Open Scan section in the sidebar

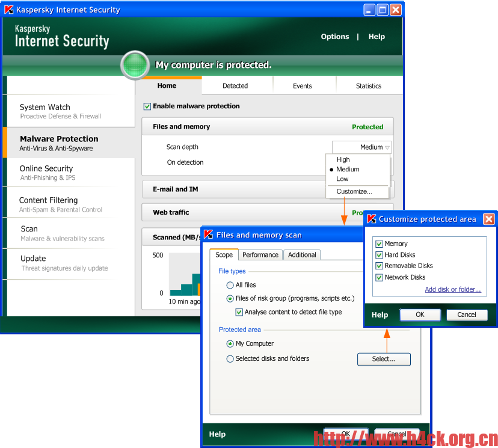point(71,233)
